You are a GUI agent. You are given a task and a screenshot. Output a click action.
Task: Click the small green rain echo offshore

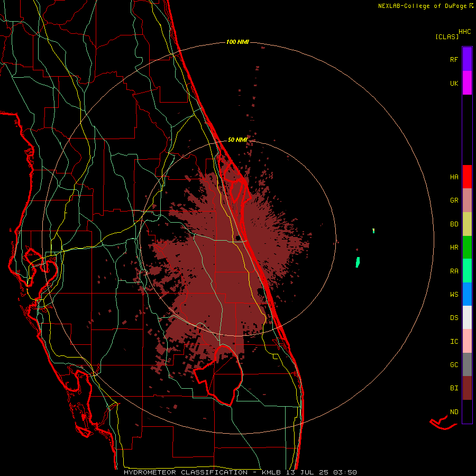[x=373, y=231]
